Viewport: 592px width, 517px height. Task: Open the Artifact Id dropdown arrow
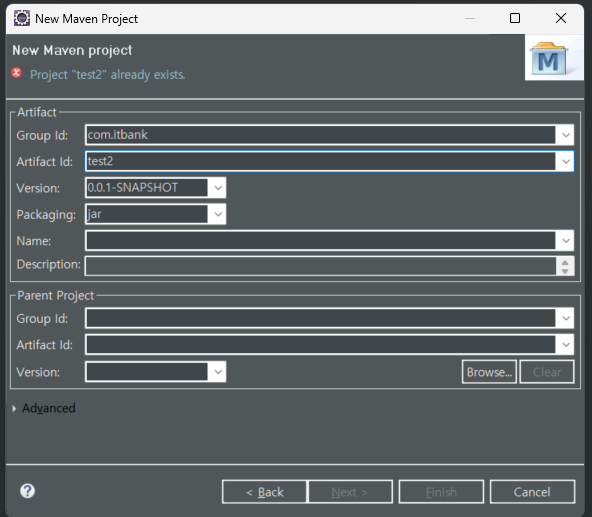pos(565,162)
